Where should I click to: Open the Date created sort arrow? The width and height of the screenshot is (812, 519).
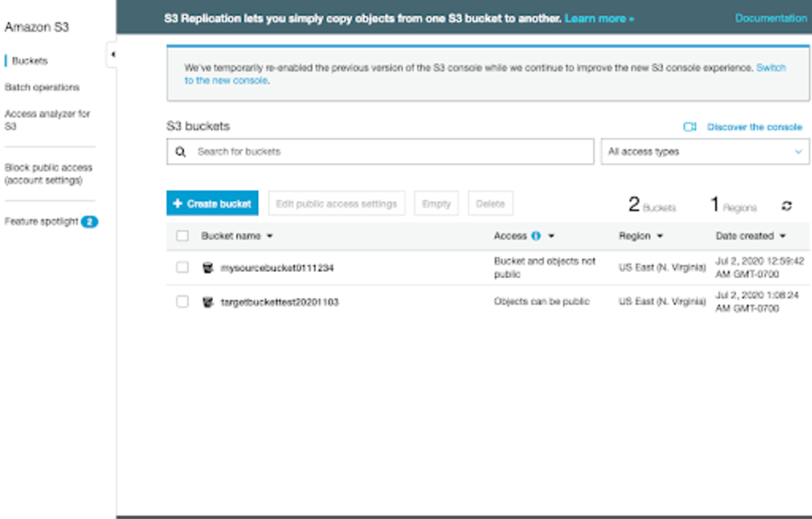[x=783, y=236]
